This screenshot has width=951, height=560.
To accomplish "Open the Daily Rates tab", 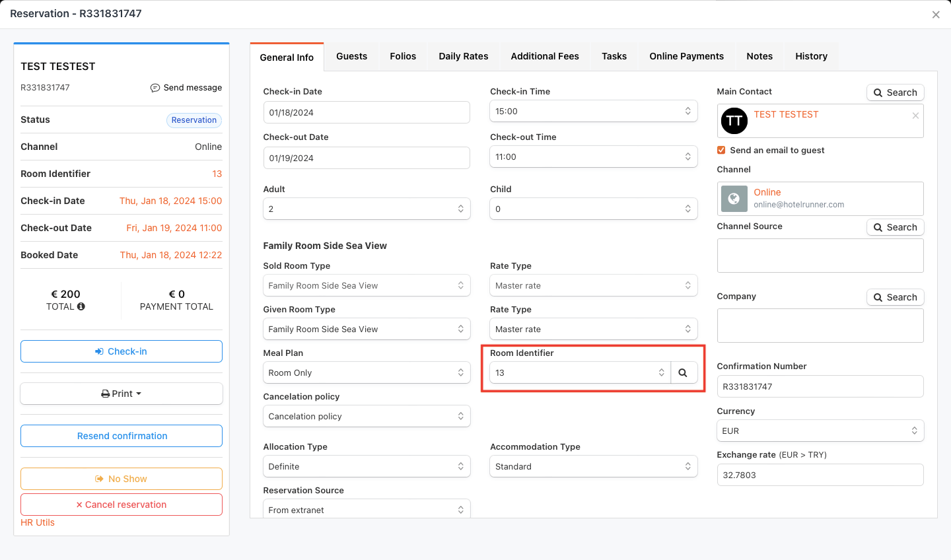I will (463, 56).
